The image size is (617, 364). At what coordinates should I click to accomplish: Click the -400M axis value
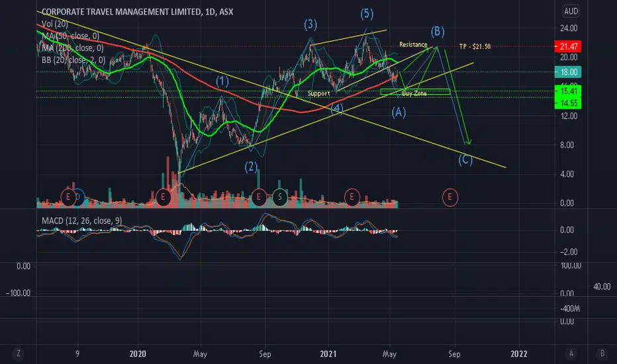pos(570,308)
